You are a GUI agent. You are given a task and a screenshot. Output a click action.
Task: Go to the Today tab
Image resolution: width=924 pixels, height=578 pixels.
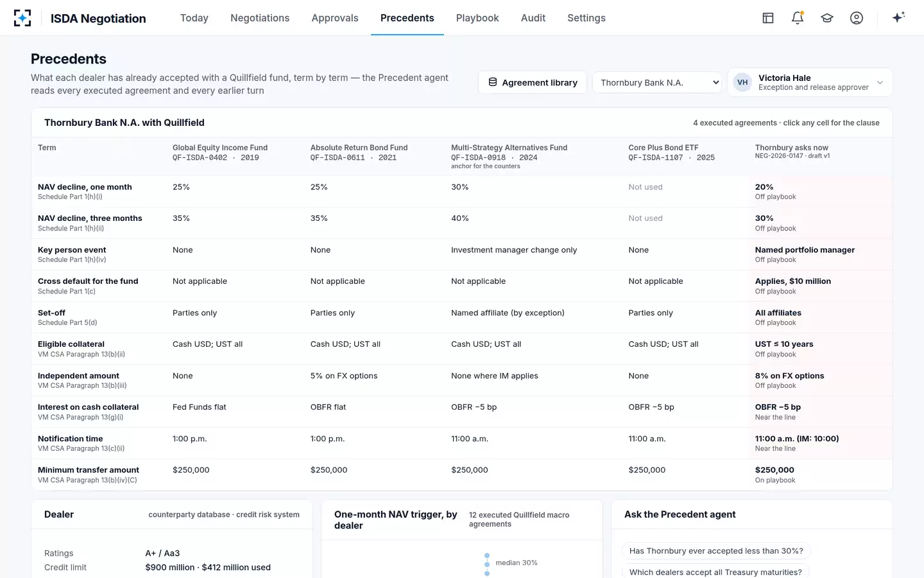(x=194, y=18)
